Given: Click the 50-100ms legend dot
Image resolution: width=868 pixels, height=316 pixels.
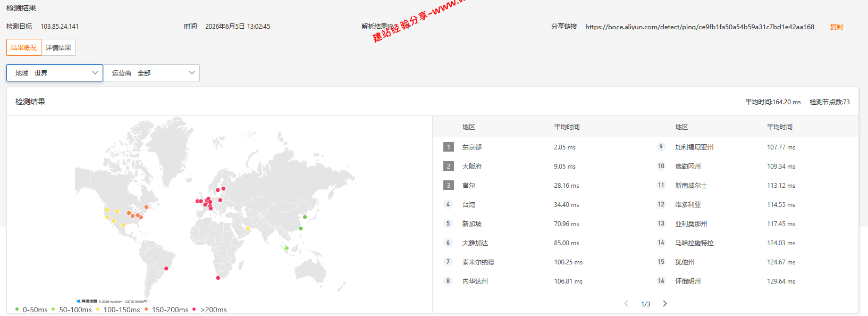Looking at the screenshot, I should coord(53,309).
